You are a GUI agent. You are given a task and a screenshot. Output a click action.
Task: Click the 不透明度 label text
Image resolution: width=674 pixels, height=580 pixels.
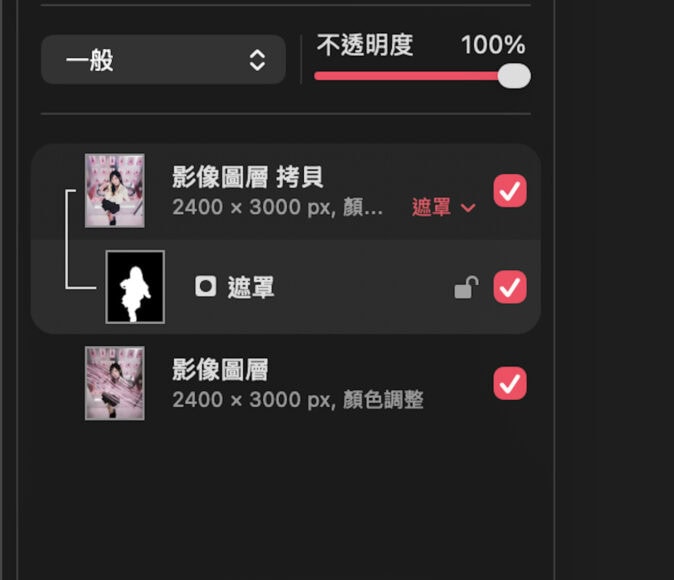[x=365, y=45]
